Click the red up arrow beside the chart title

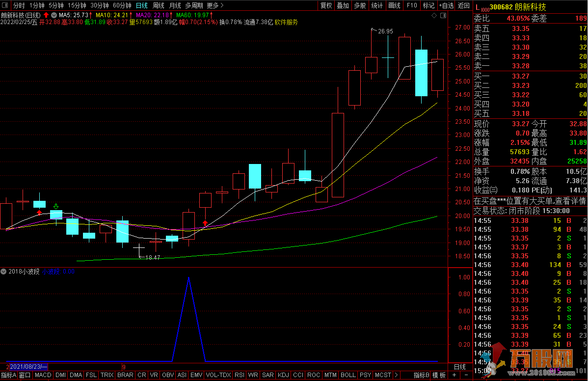click(46, 15)
